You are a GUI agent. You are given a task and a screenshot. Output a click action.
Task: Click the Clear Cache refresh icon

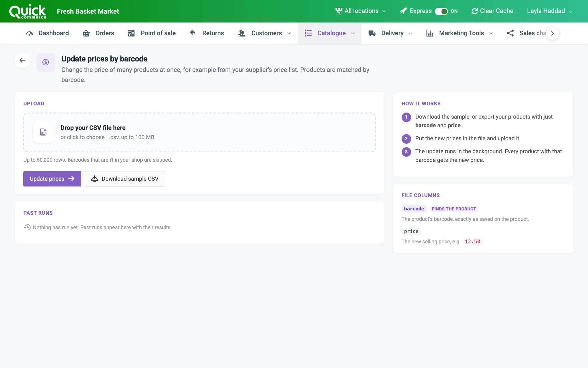(x=474, y=11)
